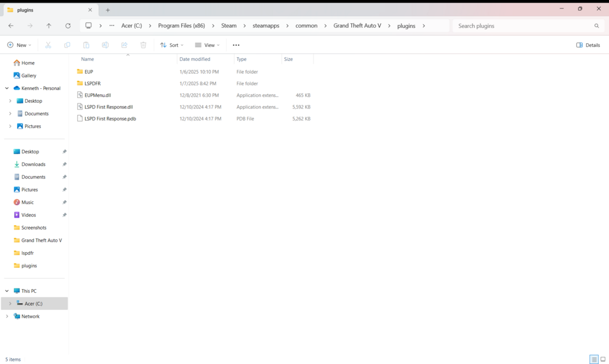Image resolution: width=609 pixels, height=364 pixels.
Task: Click the Copy icon
Action: 67,44
